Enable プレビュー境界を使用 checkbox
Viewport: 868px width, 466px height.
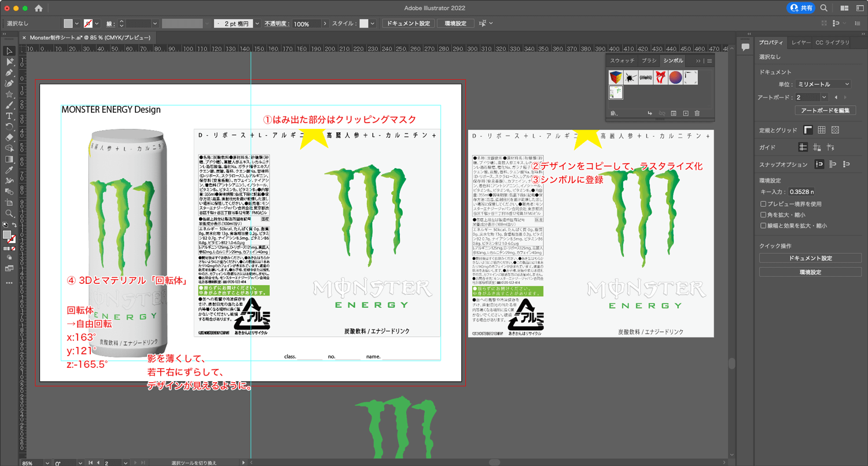(x=763, y=204)
